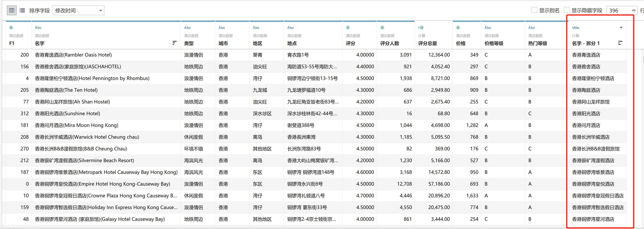This screenshot has height=229, width=644.
Task: Switch to list view icon
Action: [22, 11]
